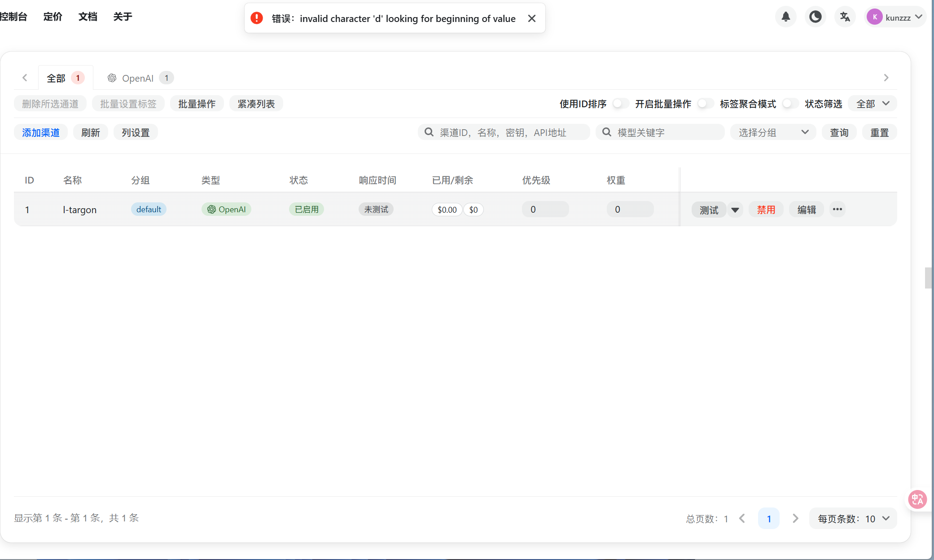Click the 重置 button
This screenshot has width=934, height=560.
click(880, 132)
